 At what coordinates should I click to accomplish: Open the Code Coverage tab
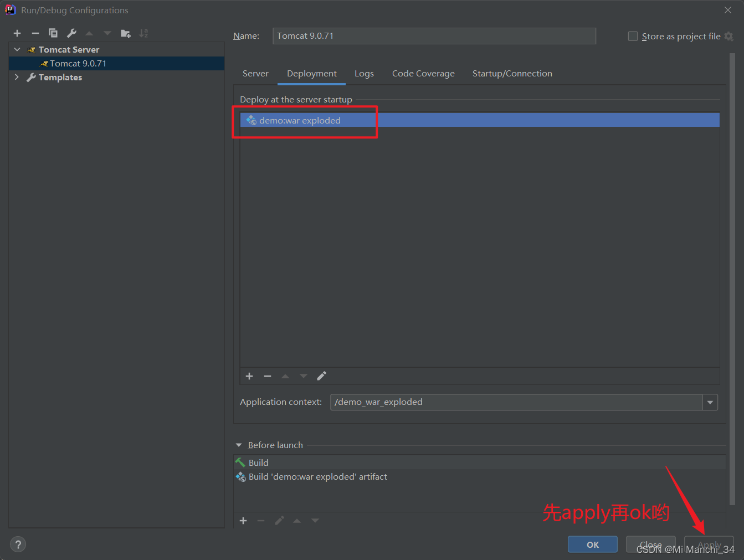coord(423,74)
